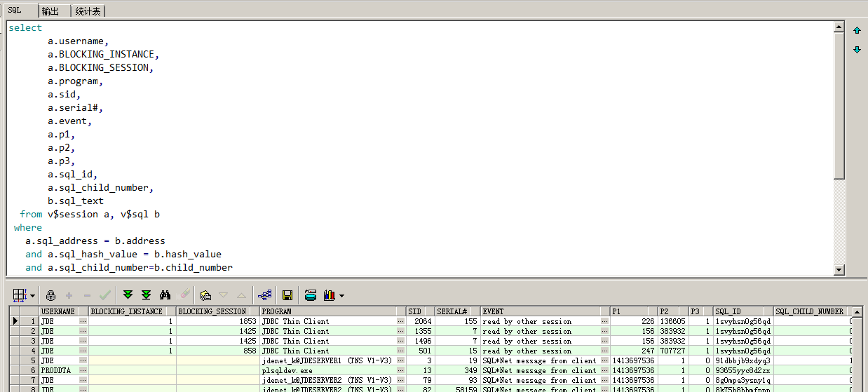The height and width of the screenshot is (392, 868).
Task: Open ellipsis editor for row 6 PRODDTA username
Action: (x=83, y=370)
